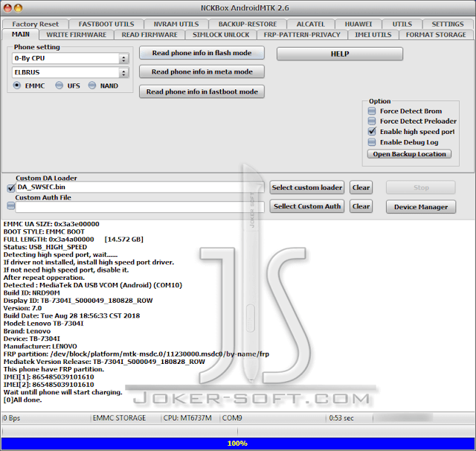Toggle Enable Debug Log checkbox
The width and height of the screenshot is (476, 451).
coord(372,142)
